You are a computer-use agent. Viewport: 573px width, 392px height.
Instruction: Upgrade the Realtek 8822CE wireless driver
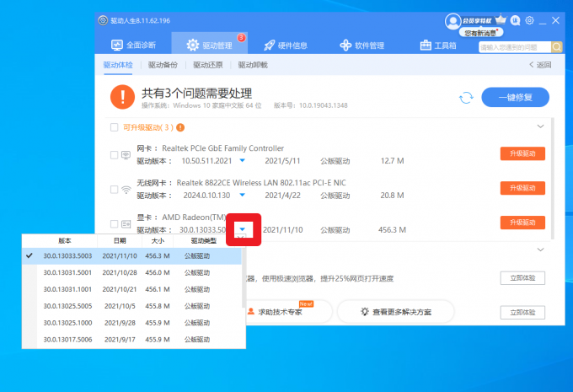pyautogui.click(x=522, y=188)
